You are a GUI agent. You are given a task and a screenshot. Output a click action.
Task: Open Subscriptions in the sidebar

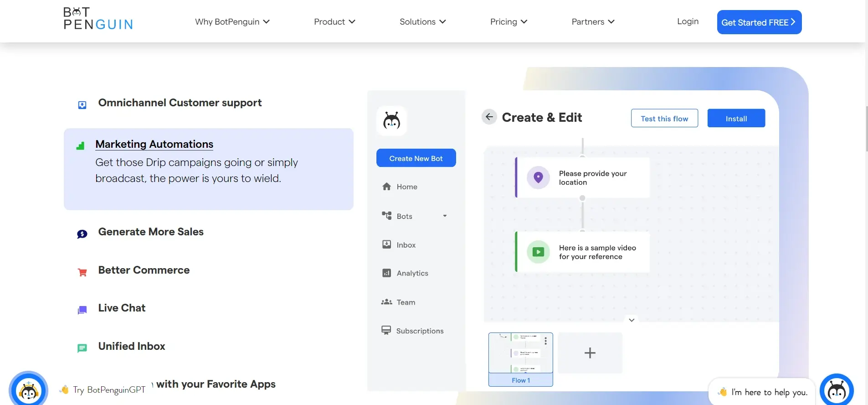[420, 331]
